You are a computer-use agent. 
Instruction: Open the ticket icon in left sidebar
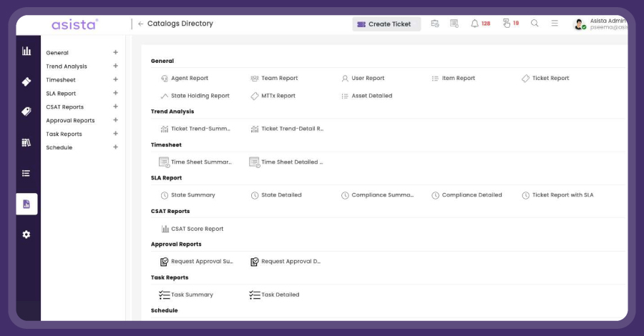26,81
